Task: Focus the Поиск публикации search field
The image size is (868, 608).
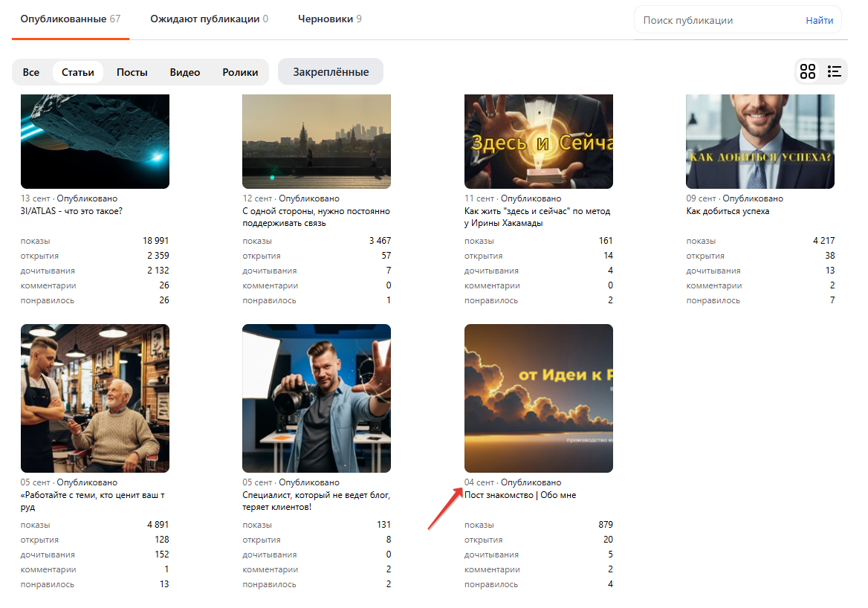Action: (719, 21)
